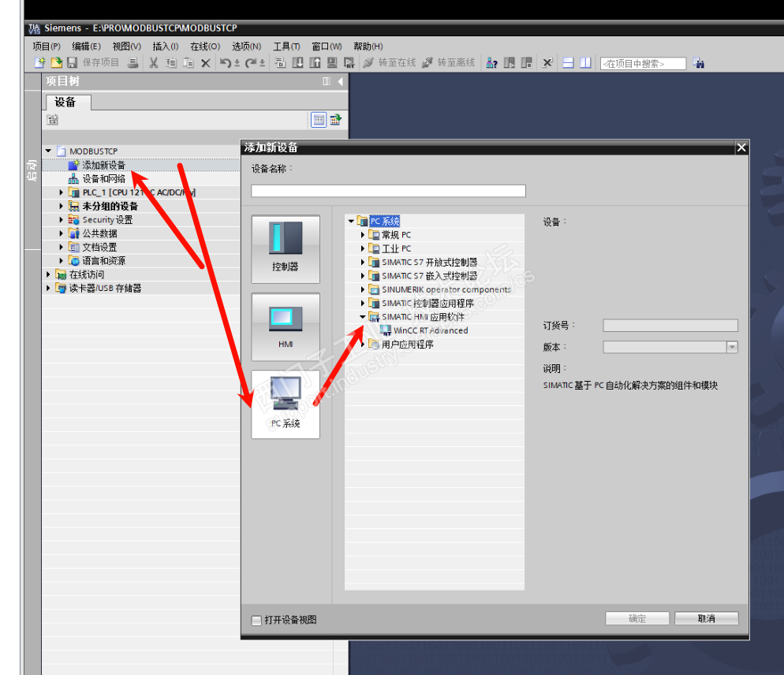Expand the 未分组的设备 node
The height and width of the screenshot is (675, 784).
(61, 206)
